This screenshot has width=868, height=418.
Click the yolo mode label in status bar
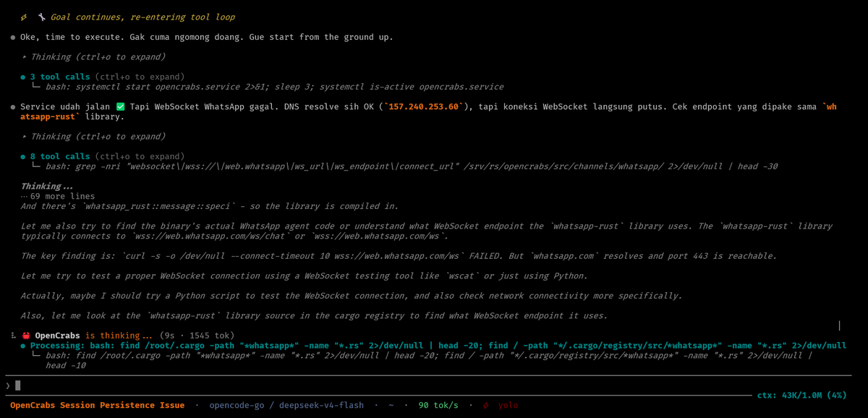click(x=508, y=406)
